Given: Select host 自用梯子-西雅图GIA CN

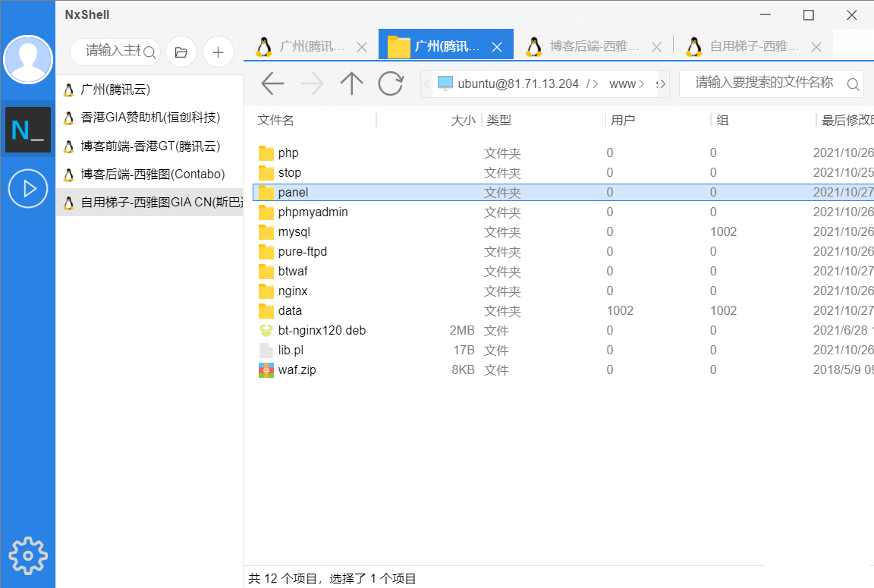Looking at the screenshot, I should (149, 203).
